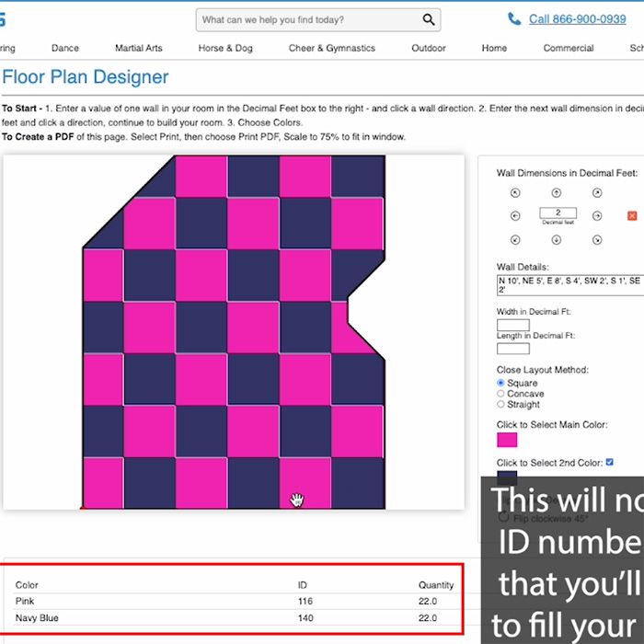Open the Horse & Dog menu
Image resolution: width=644 pixels, height=644 pixels.
coord(225,48)
